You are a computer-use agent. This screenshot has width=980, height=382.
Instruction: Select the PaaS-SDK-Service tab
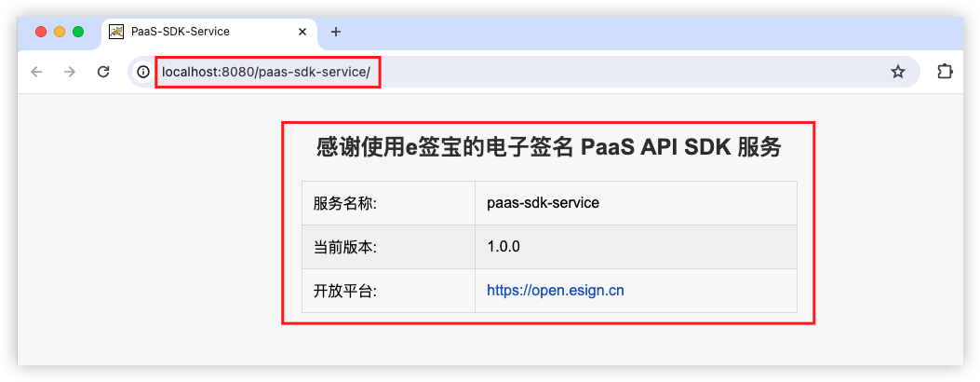[208, 32]
